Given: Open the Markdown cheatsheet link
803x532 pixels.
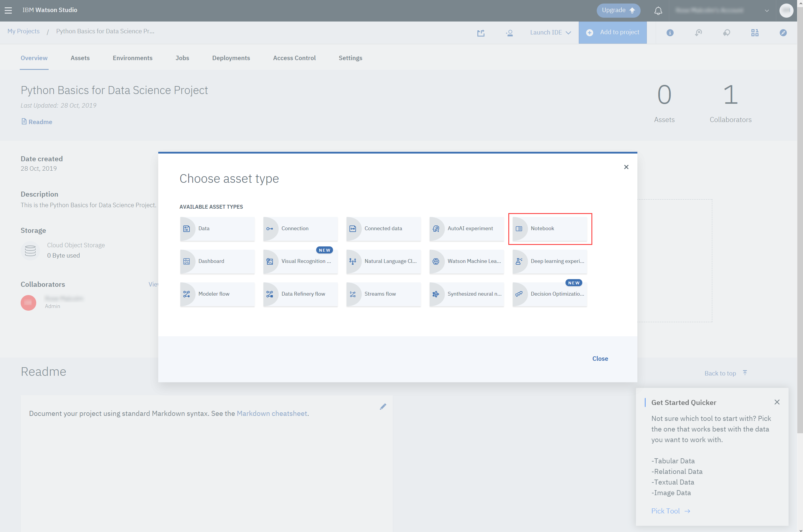Looking at the screenshot, I should coord(272,413).
